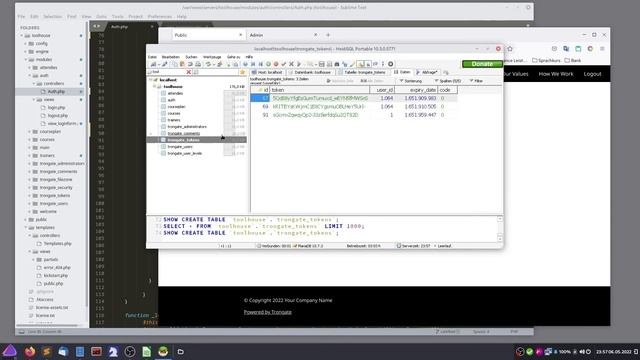Open the Sortierung sort option
Image resolution: width=640 pixels, height=360 pixels.
click(x=411, y=81)
